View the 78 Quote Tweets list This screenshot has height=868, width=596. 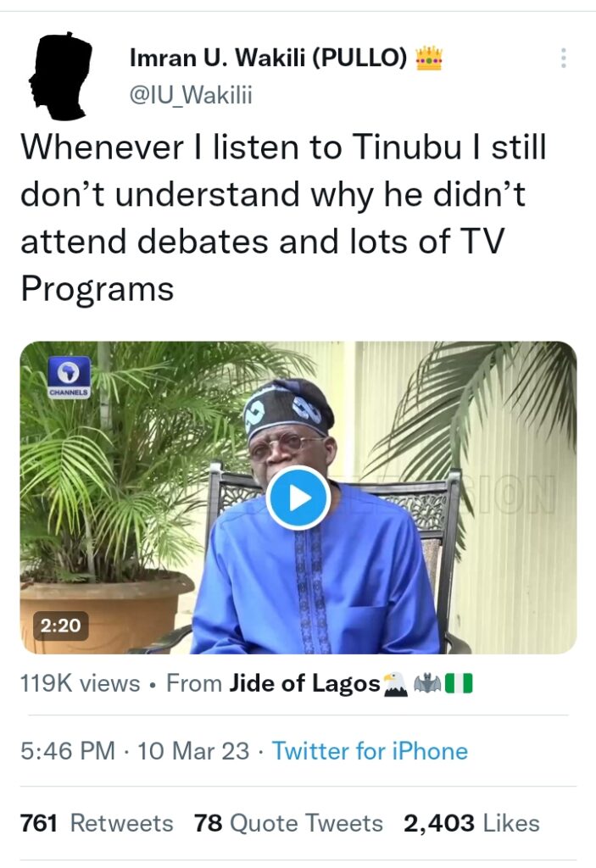288,823
